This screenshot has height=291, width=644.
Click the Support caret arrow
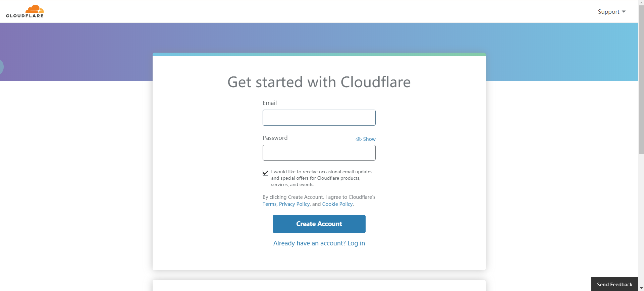[624, 12]
